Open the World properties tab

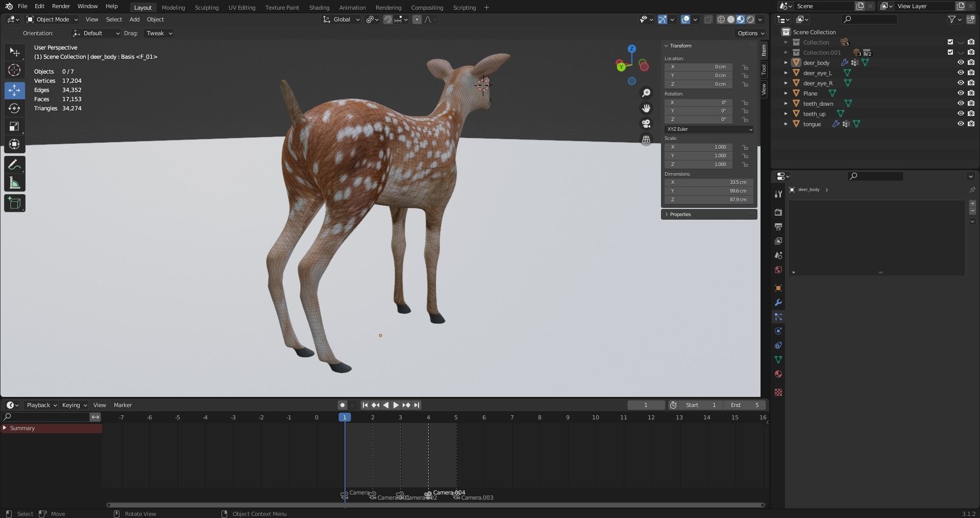click(778, 270)
